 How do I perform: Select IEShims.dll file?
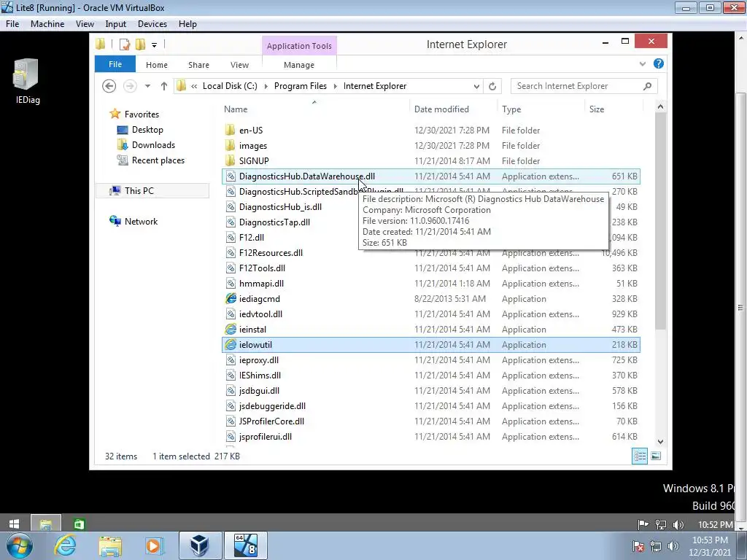[430, 376]
